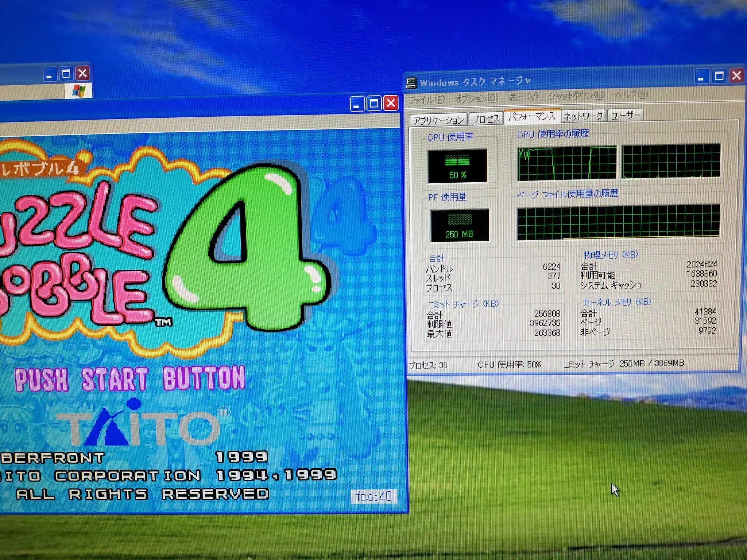Close the background window behind the game

(x=83, y=73)
